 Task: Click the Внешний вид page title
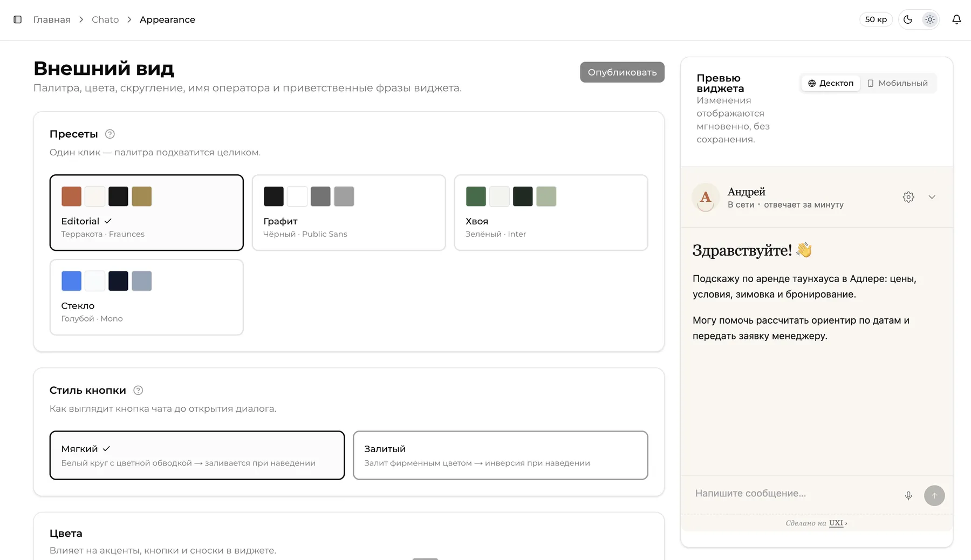point(104,69)
